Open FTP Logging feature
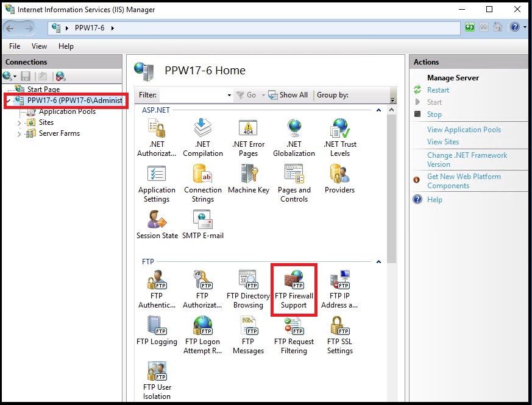 tap(157, 331)
